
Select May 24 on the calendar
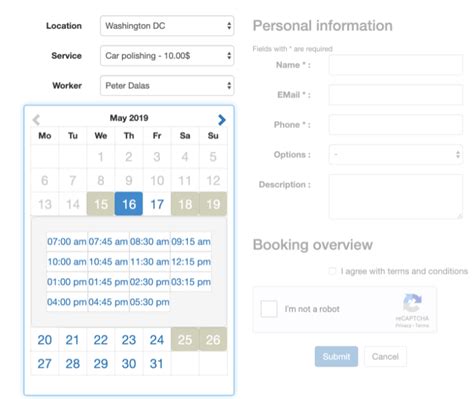(x=157, y=340)
